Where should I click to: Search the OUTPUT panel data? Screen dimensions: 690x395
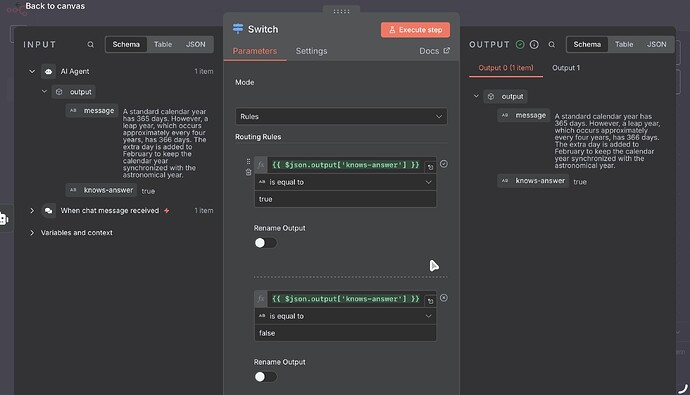(x=551, y=44)
